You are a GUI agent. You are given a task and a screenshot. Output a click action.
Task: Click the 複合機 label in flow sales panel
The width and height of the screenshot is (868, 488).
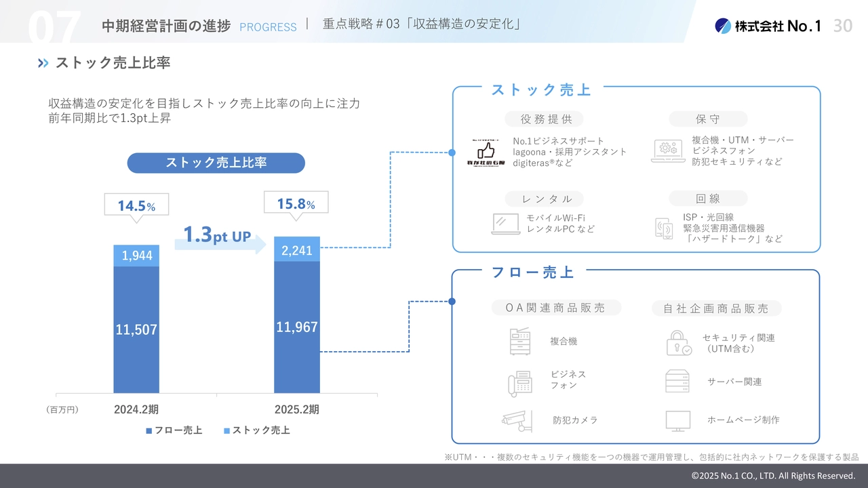[x=564, y=342]
